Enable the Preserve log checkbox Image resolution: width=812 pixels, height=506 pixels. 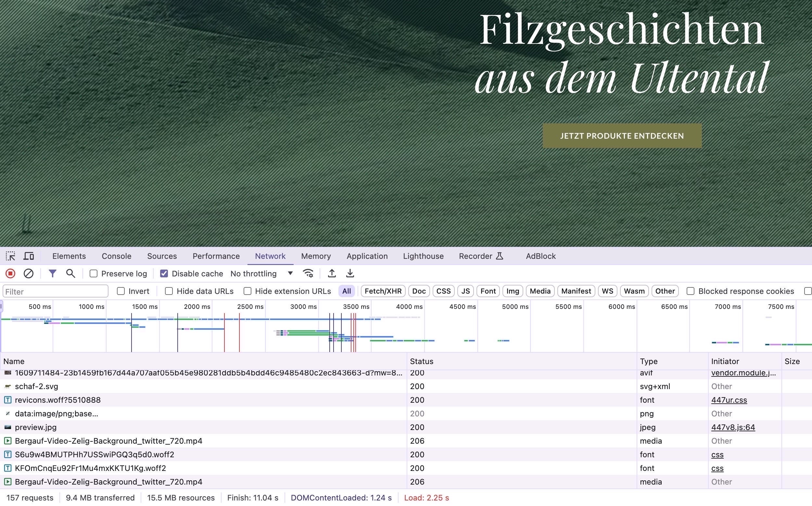(94, 274)
